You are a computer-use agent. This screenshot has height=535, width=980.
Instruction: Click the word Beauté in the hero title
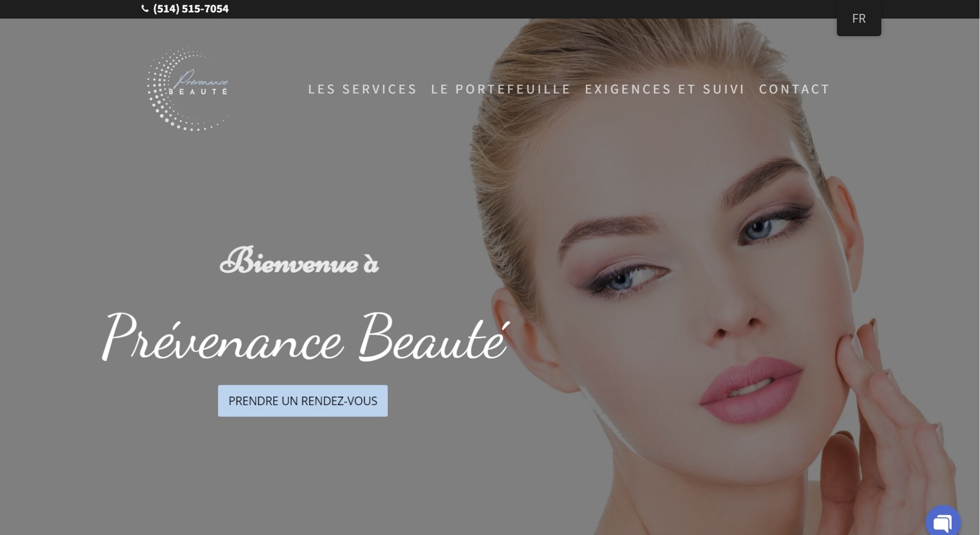[x=433, y=338]
